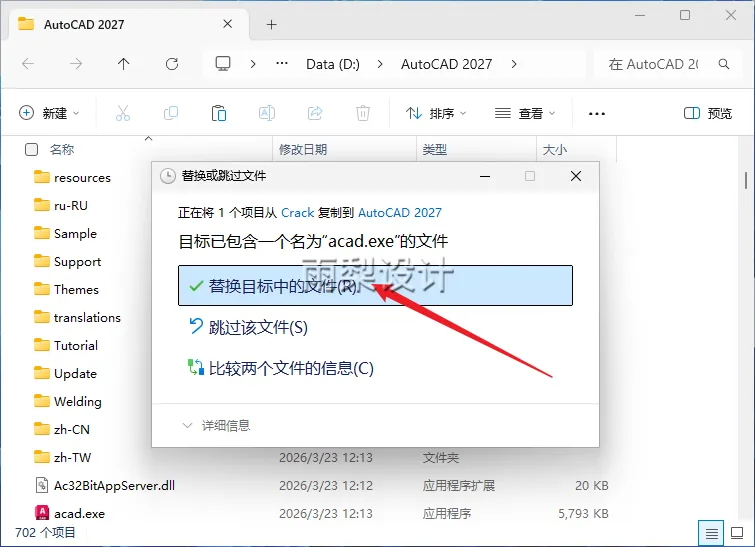Click the vertical scrollbar thumb
This screenshot has width=755, height=547.
tap(745, 181)
